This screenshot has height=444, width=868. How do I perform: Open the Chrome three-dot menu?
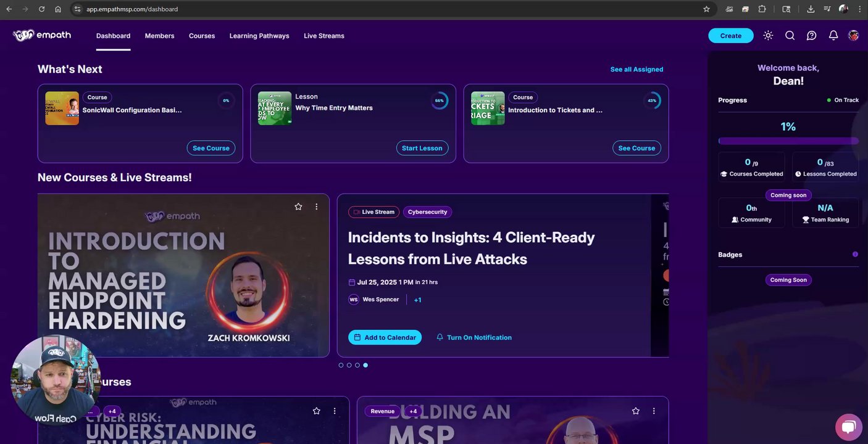pos(859,9)
